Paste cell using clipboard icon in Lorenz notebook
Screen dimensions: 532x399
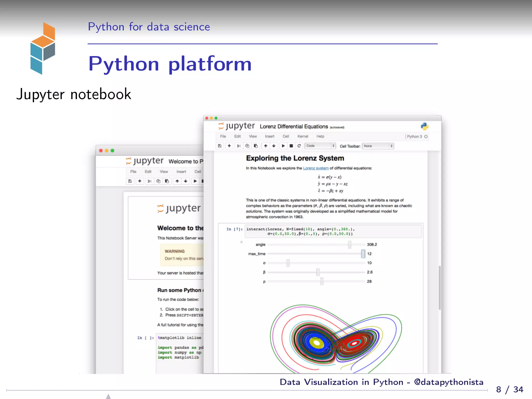coord(256,146)
